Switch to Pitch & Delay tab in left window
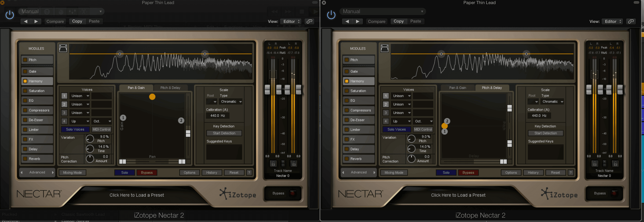644x222 pixels. point(170,88)
